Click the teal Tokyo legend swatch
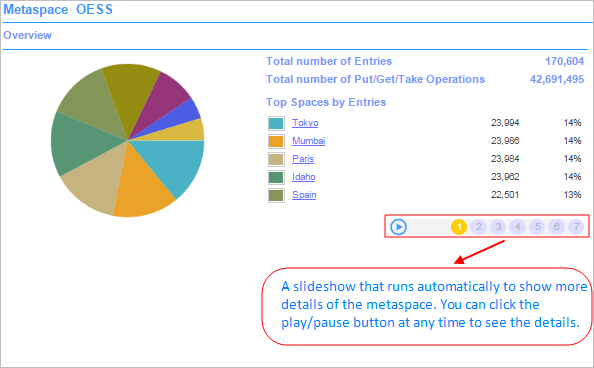The height and width of the screenshot is (368, 594). pos(276,123)
